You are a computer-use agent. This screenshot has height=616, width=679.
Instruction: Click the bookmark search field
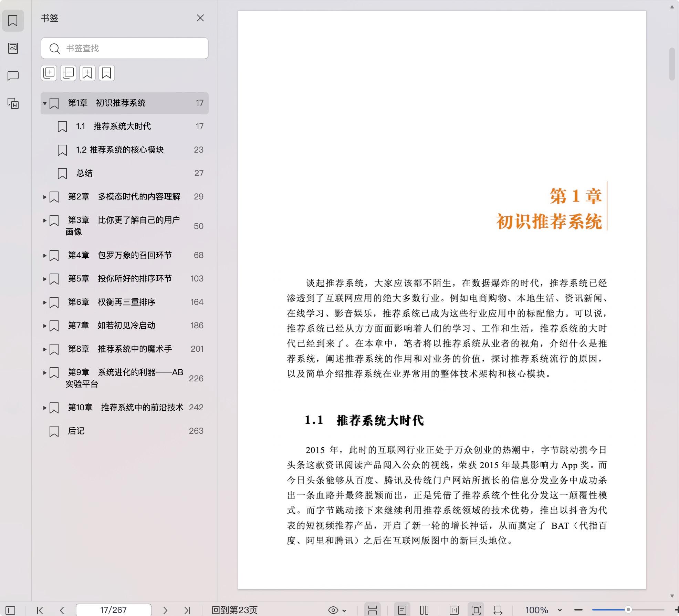click(125, 48)
